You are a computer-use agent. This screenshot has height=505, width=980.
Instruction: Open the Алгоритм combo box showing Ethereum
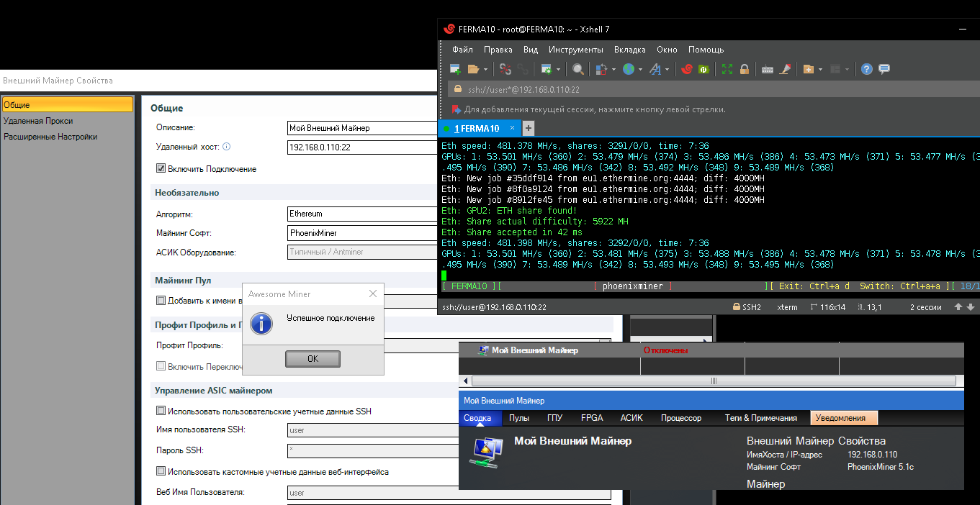(x=362, y=214)
